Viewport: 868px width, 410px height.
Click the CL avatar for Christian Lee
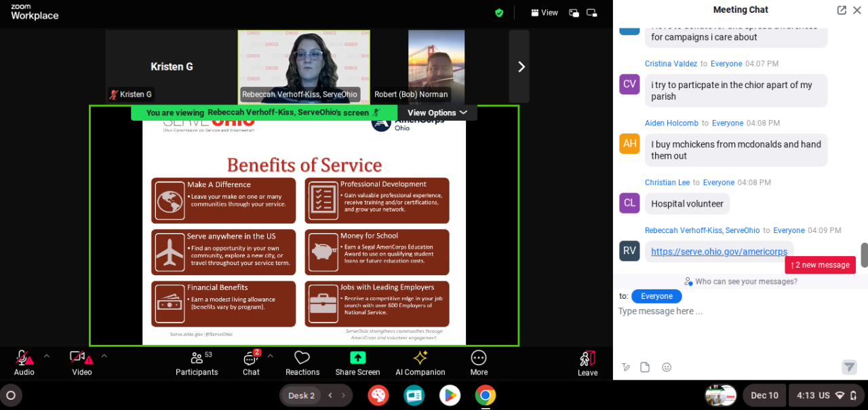629,203
